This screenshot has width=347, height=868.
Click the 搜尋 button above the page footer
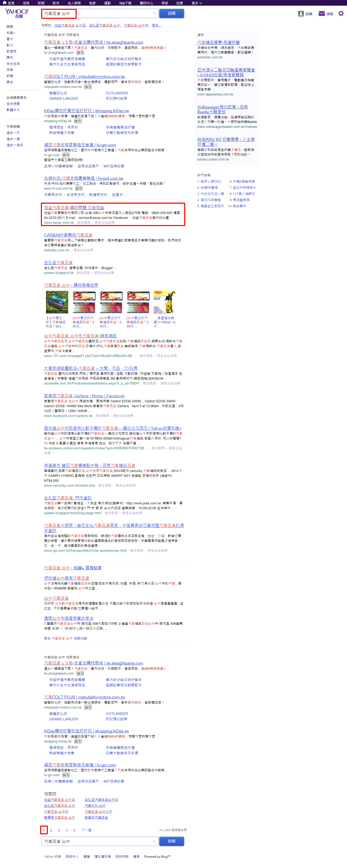coord(172,841)
